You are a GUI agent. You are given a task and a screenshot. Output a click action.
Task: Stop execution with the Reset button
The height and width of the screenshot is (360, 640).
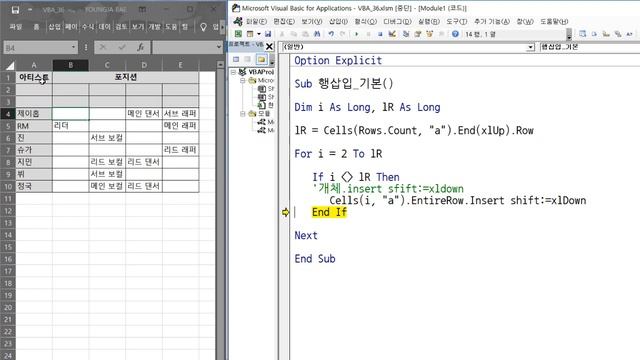click(x=380, y=34)
